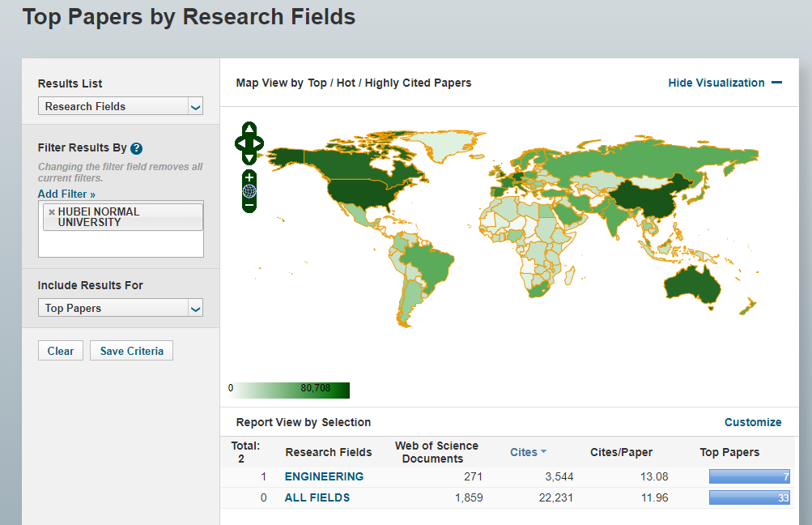
Task: Remove the HUBEI NORMAL UNIVERSITY filter
Action: coord(52,212)
